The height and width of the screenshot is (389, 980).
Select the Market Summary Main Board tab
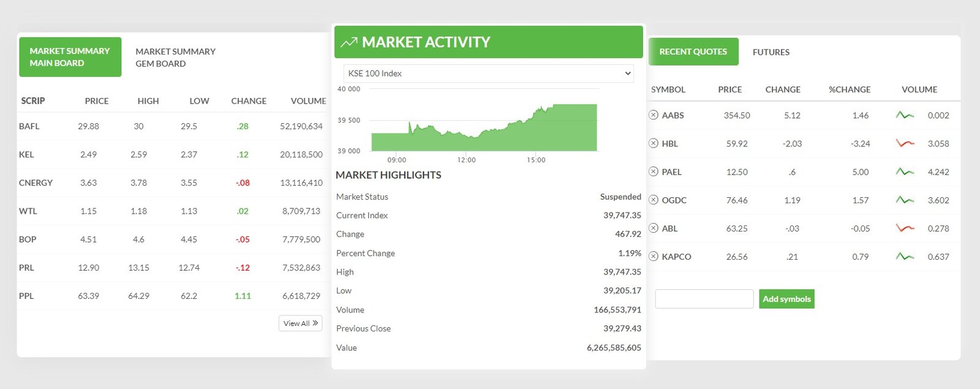coord(70,57)
